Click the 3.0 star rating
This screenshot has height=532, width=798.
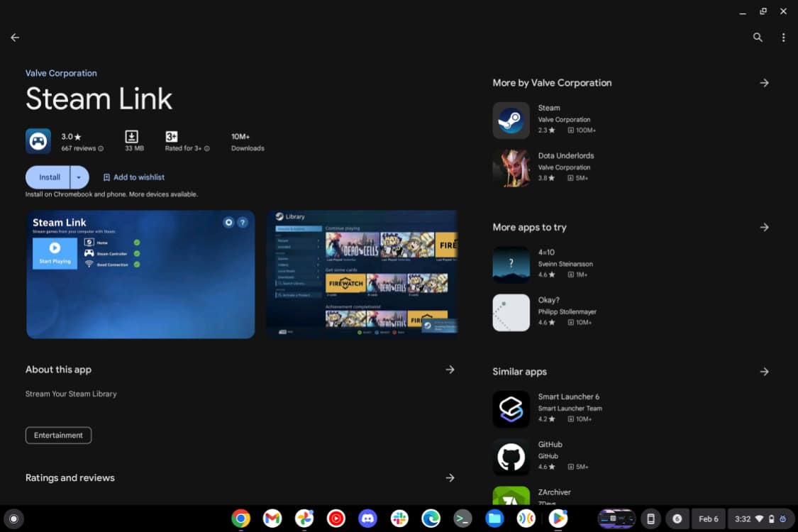tap(71, 136)
